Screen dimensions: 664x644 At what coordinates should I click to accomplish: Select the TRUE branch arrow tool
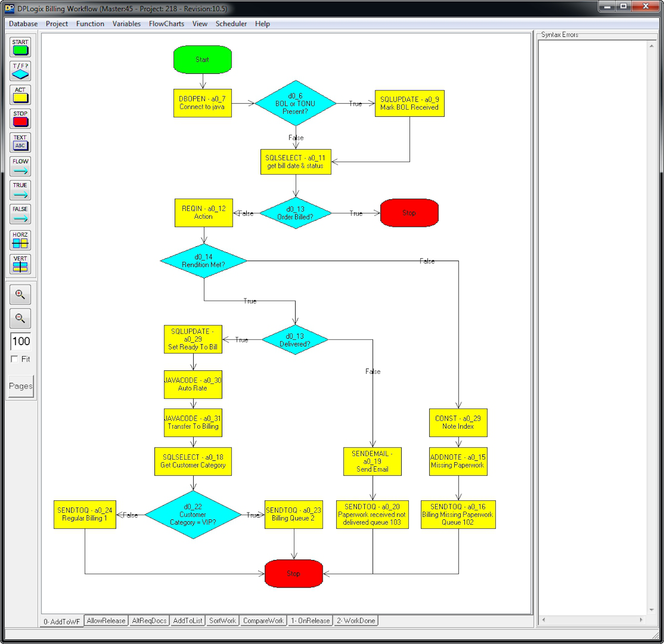click(20, 190)
